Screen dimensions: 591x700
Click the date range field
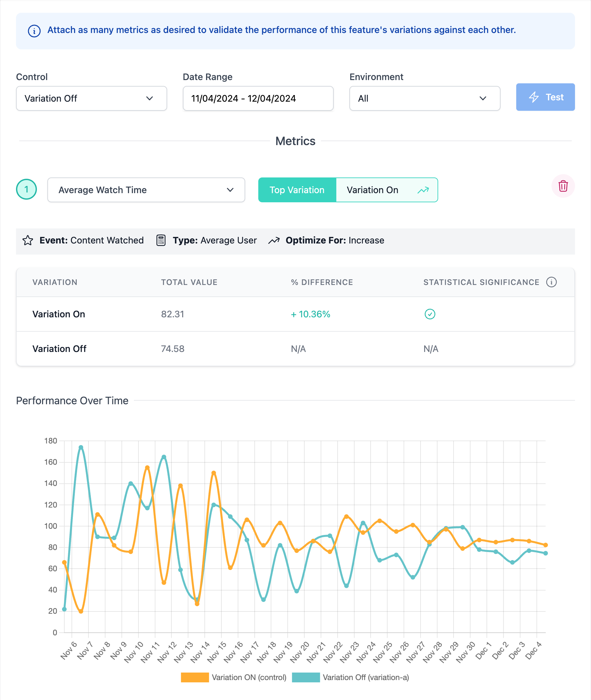(258, 98)
